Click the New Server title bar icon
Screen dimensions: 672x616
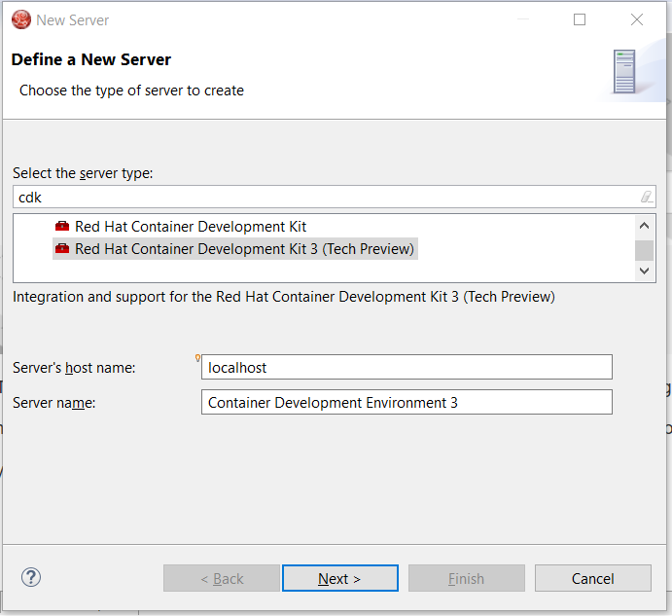point(20,19)
